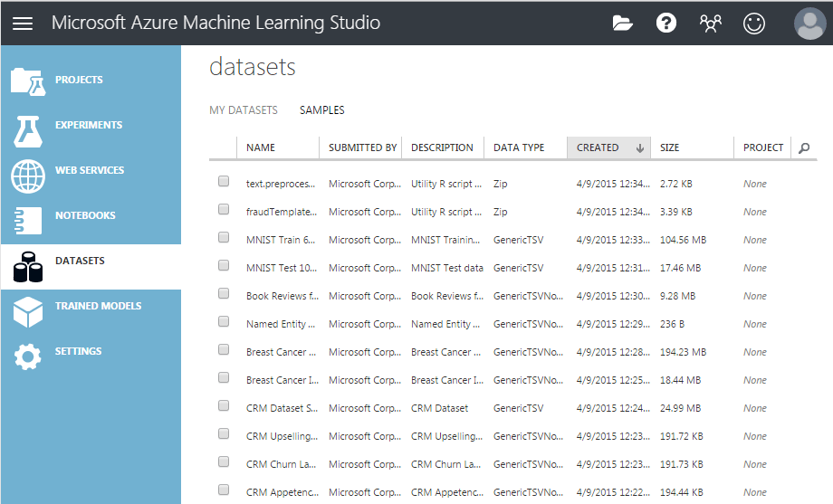Image resolution: width=833 pixels, height=504 pixels.
Task: Click the smiley feedback icon
Action: click(754, 24)
